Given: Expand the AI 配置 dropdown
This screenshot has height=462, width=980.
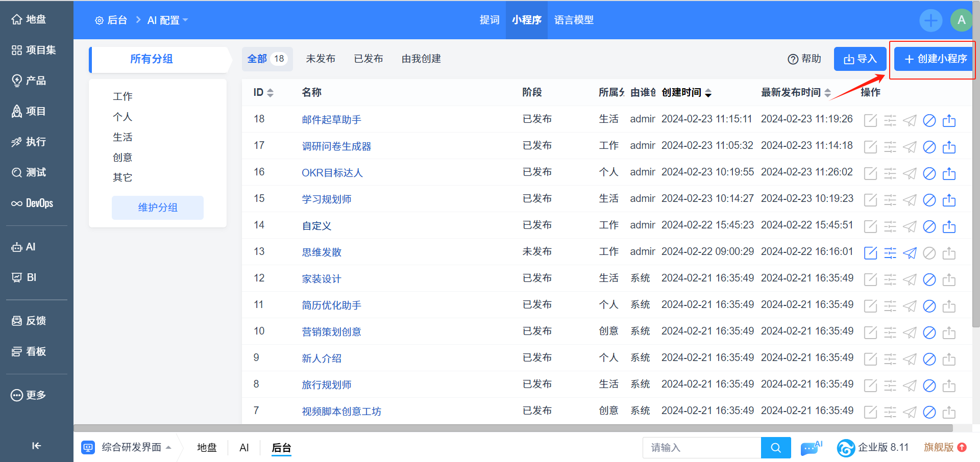Looking at the screenshot, I should click(168, 20).
